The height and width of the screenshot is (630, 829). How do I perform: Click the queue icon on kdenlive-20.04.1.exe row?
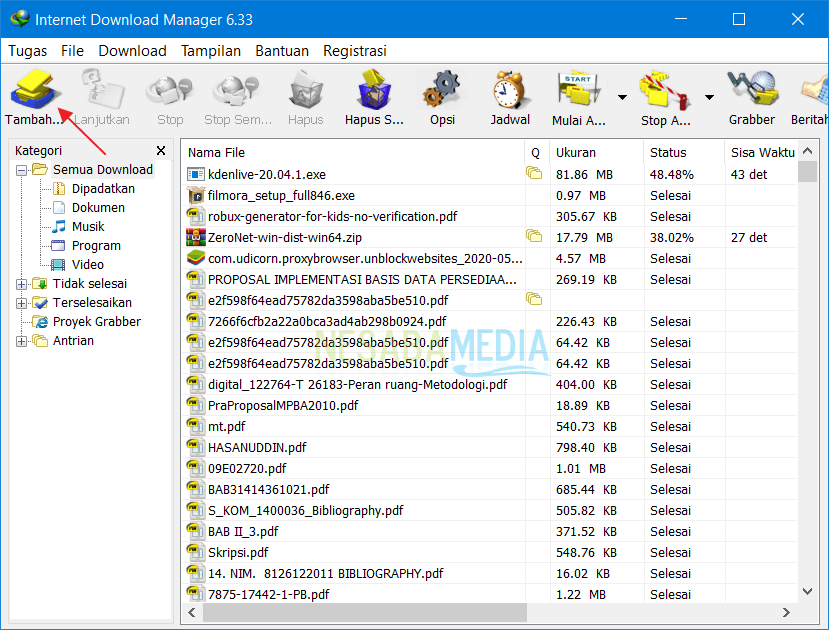click(x=534, y=173)
